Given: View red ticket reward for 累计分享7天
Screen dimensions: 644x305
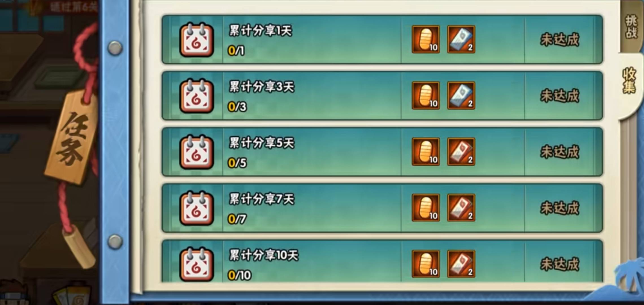Looking at the screenshot, I should 461,208.
